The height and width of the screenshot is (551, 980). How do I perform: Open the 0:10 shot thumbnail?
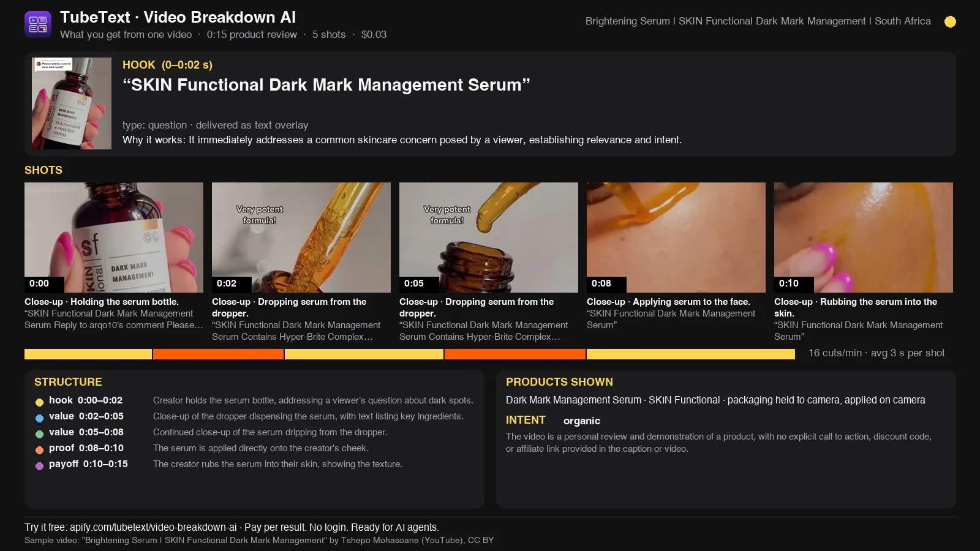coord(864,238)
